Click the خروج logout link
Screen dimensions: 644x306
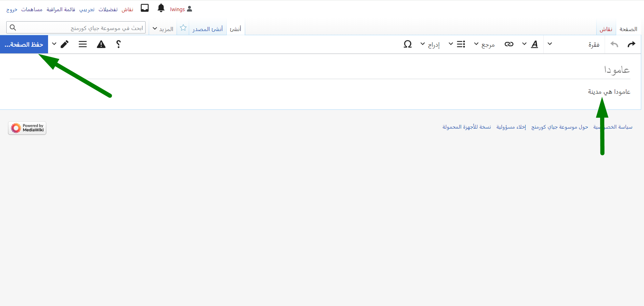click(x=12, y=9)
